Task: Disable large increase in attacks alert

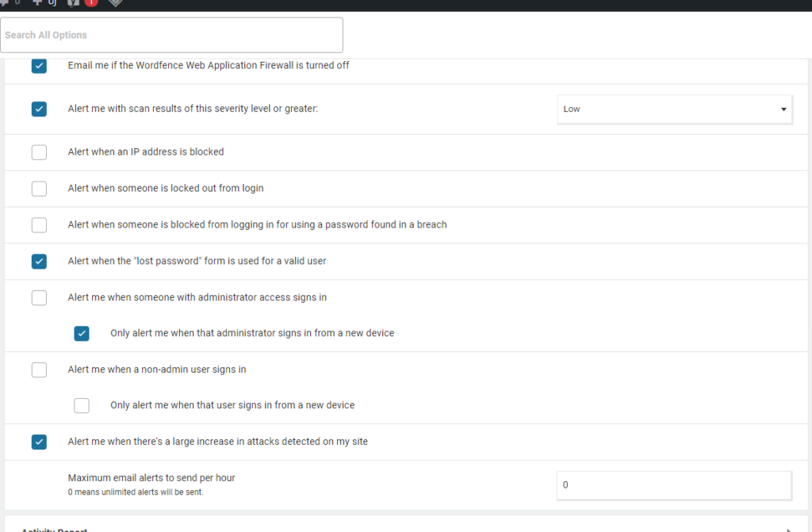Action: 39,442
